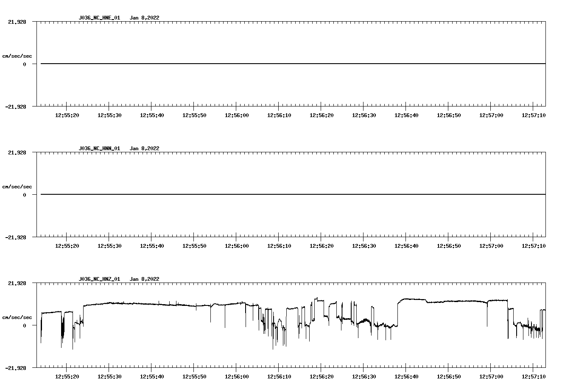Click the 12:55:30 time label under HNN plot
Screen dimensions: 576x392
pos(109,246)
